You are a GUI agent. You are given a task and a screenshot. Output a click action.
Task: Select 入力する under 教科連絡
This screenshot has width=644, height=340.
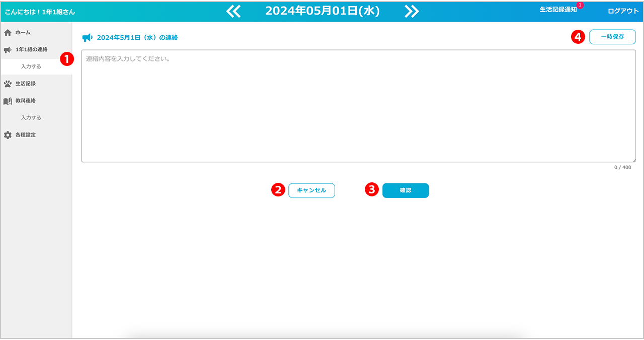(31, 118)
